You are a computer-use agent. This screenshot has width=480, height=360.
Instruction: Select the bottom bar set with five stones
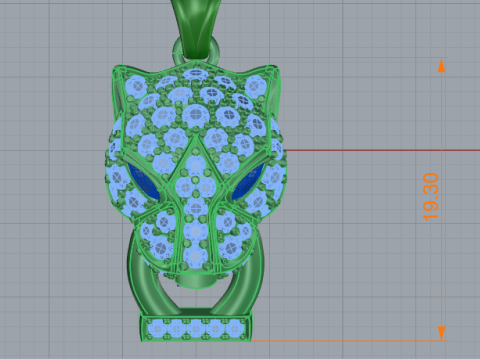pos(196,328)
